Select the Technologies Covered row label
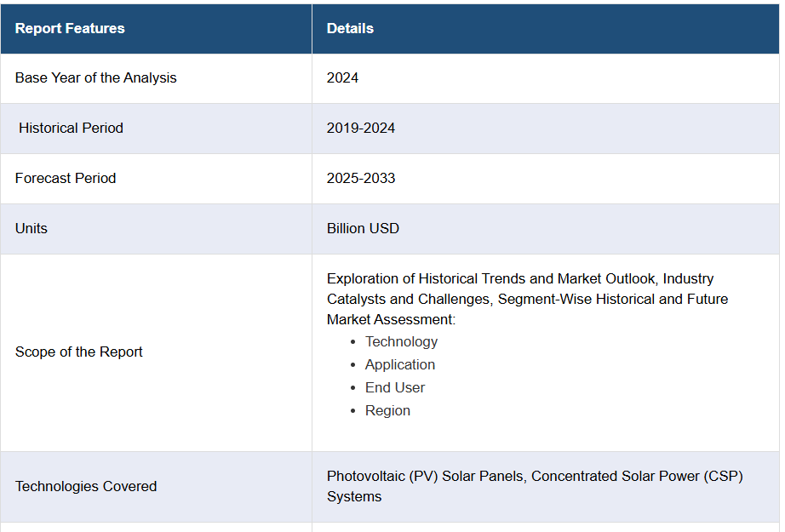This screenshot has height=532, width=785. 86,486
